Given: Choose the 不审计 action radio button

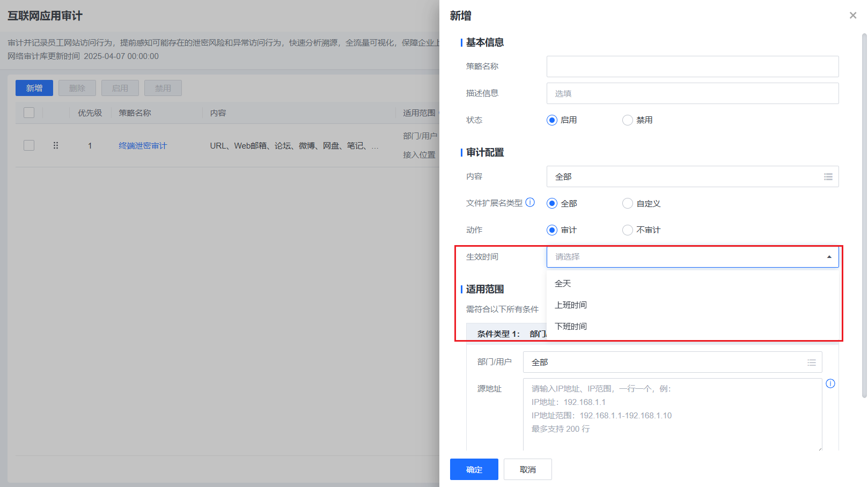Looking at the screenshot, I should [x=627, y=230].
